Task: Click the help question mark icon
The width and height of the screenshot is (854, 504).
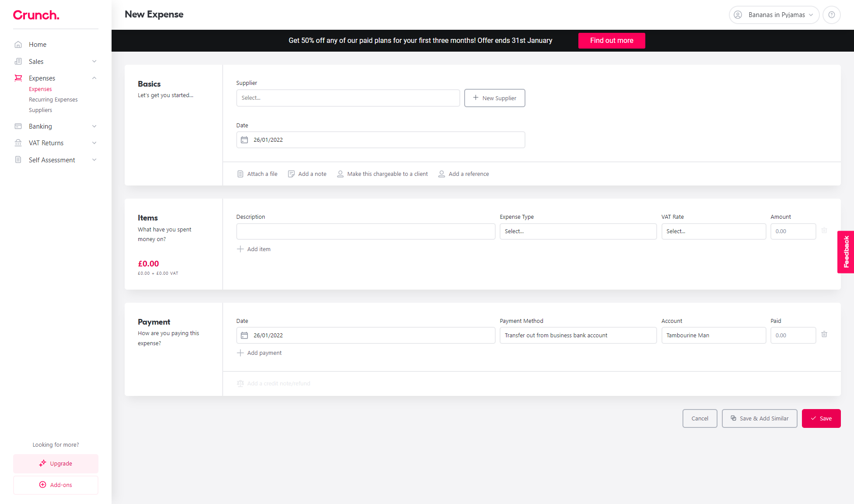Action: (x=831, y=15)
